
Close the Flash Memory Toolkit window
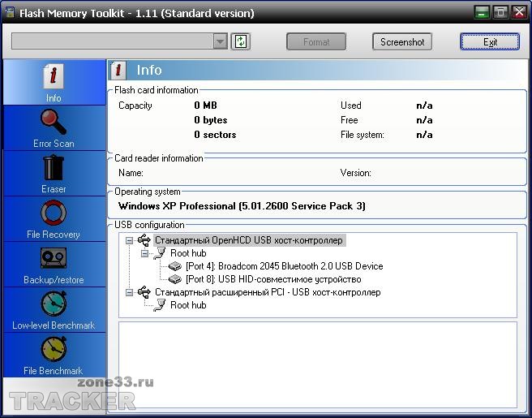pyautogui.click(x=519, y=12)
